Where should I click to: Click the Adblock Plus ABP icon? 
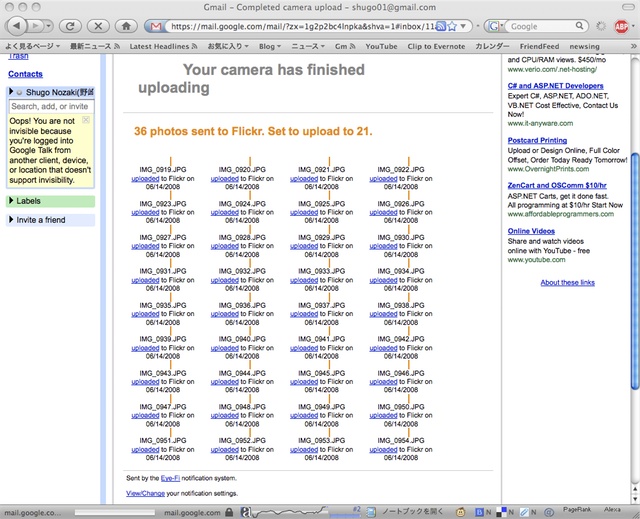coord(622,25)
